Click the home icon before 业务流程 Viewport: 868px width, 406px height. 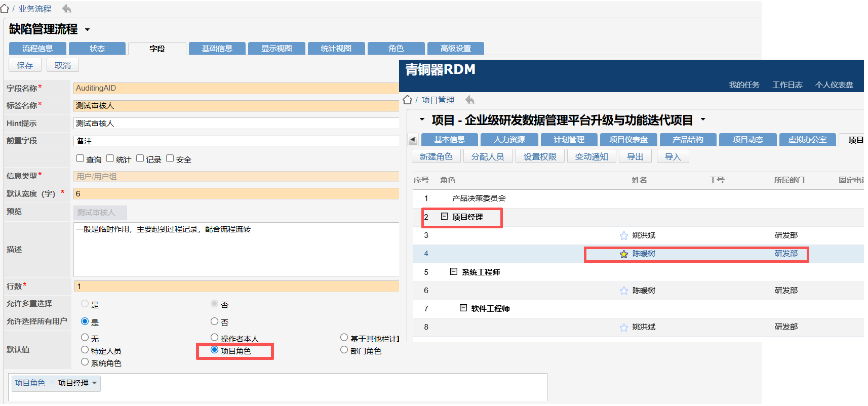[x=5, y=9]
